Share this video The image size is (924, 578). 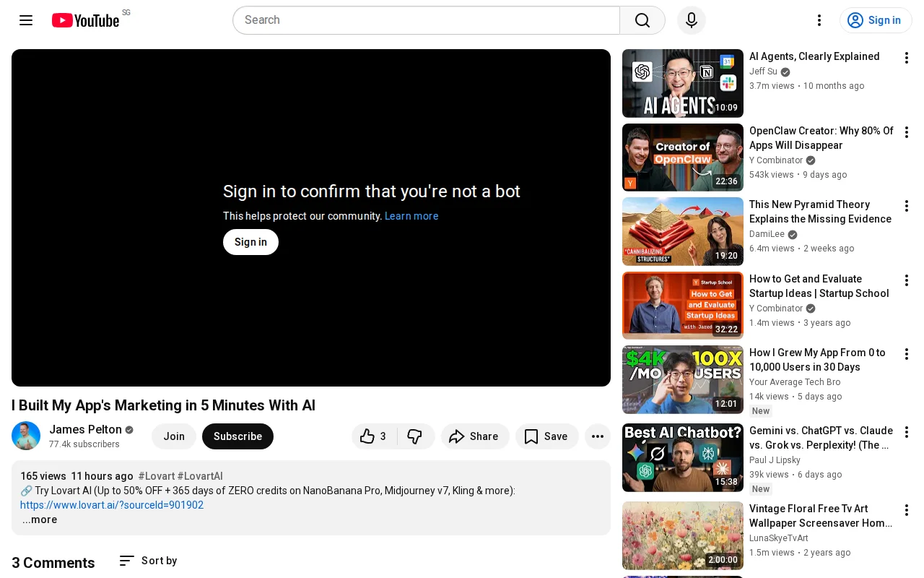pyautogui.click(x=475, y=436)
